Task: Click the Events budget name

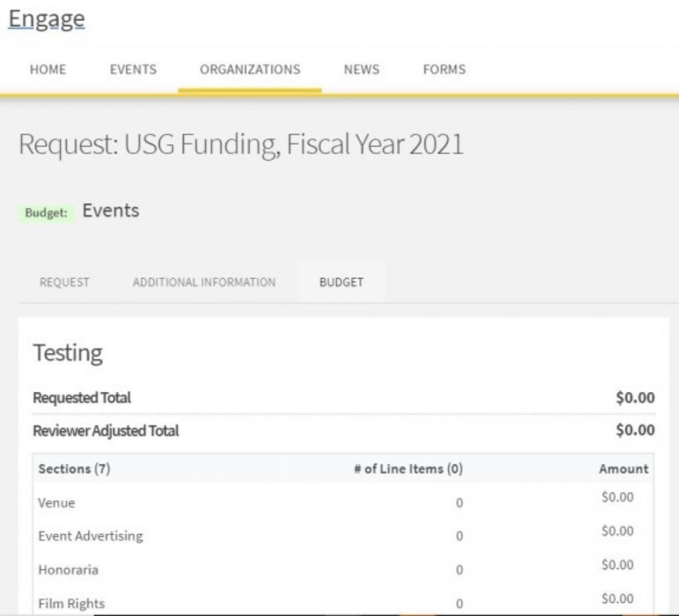Action: [x=111, y=210]
